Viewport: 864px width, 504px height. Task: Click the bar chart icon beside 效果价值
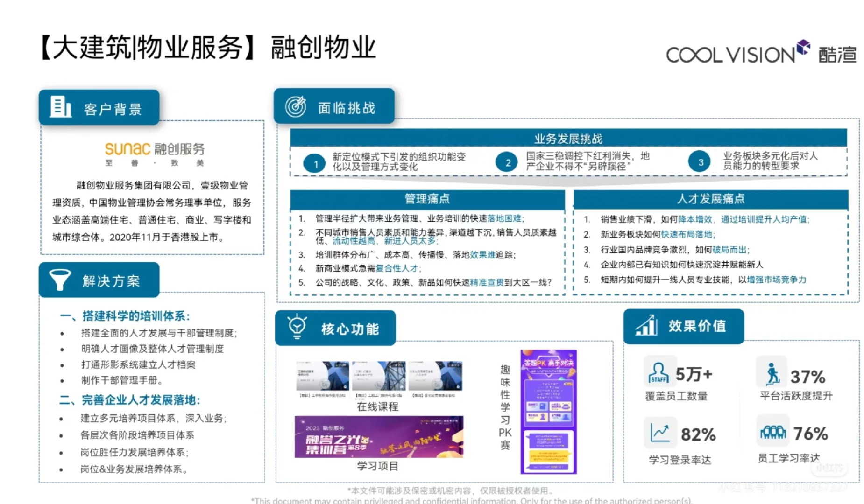[x=646, y=325]
